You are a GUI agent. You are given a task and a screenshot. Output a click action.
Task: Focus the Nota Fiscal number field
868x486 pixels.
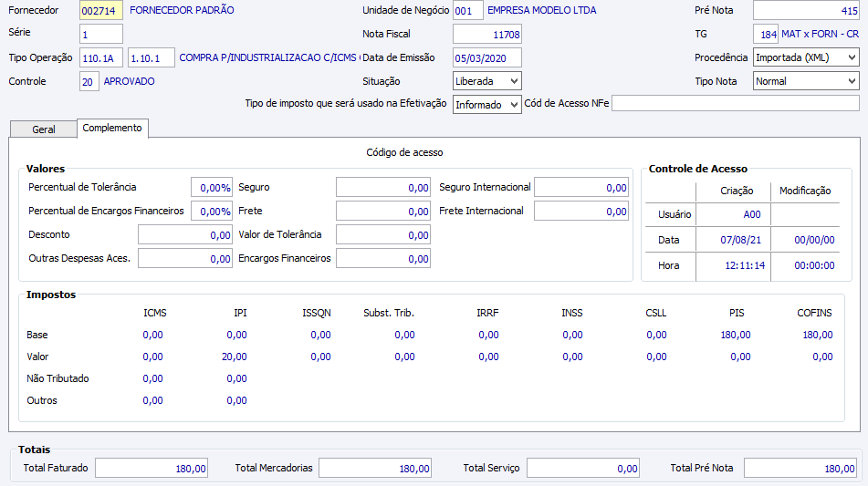point(487,34)
